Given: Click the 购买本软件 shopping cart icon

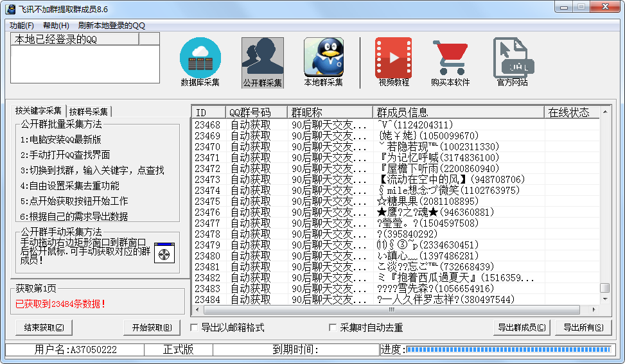Looking at the screenshot, I should coord(450,58).
